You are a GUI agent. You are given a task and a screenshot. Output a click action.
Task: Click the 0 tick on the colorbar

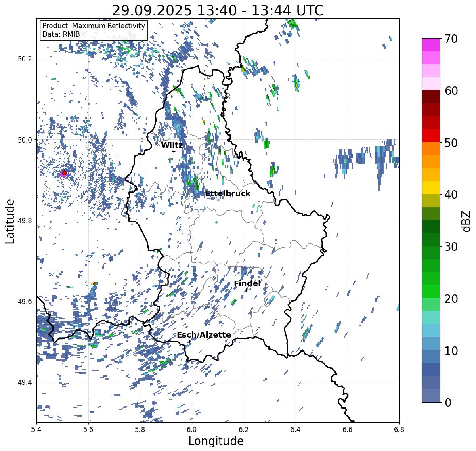(448, 403)
